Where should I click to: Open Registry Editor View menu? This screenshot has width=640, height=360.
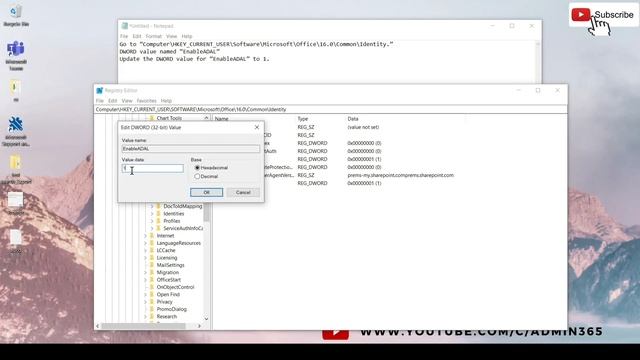(x=127, y=100)
